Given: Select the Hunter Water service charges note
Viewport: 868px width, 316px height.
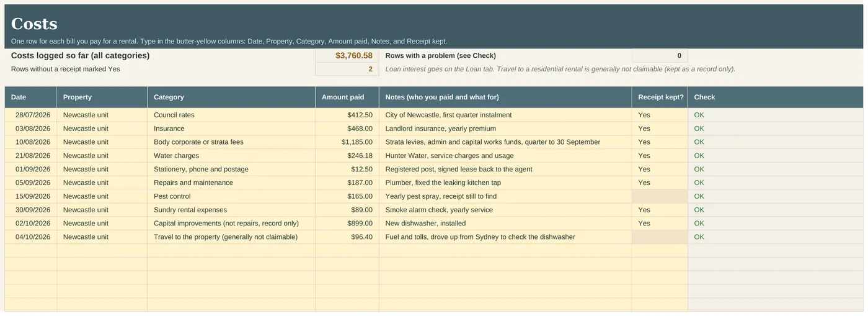Looking at the screenshot, I should pos(505,156).
